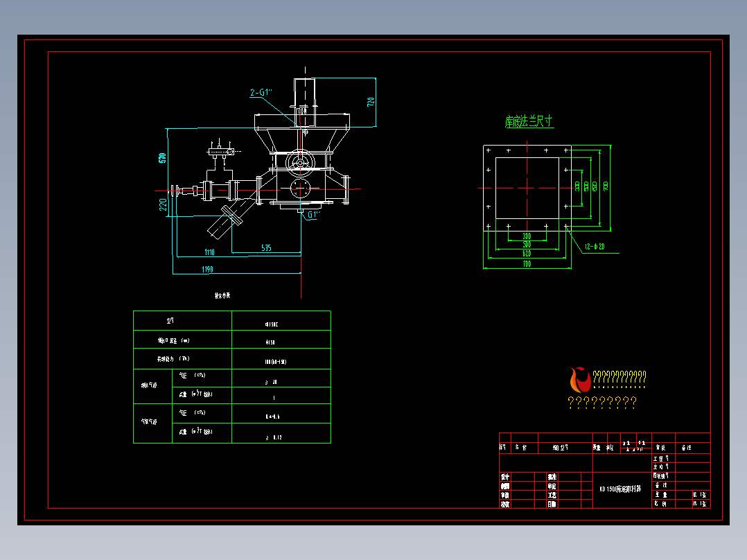The image size is (747, 560).
Task: Select the "2-G1"" port annotation
Action: point(261,92)
